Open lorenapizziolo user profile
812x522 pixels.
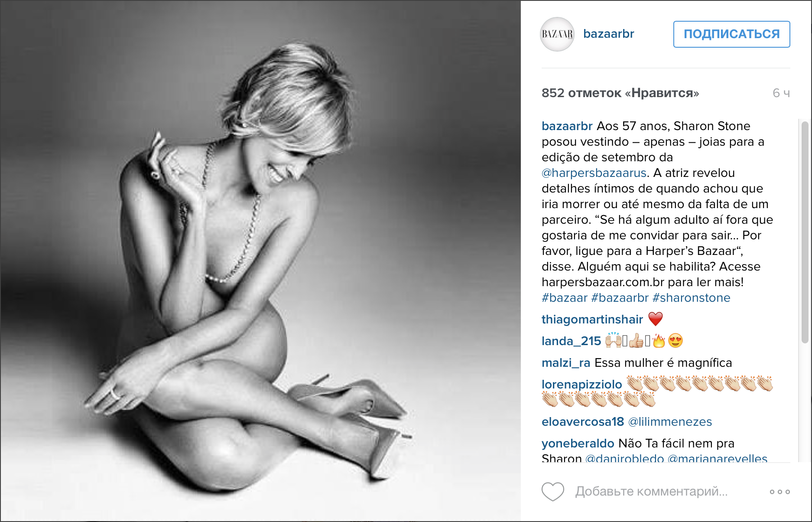[x=582, y=385]
